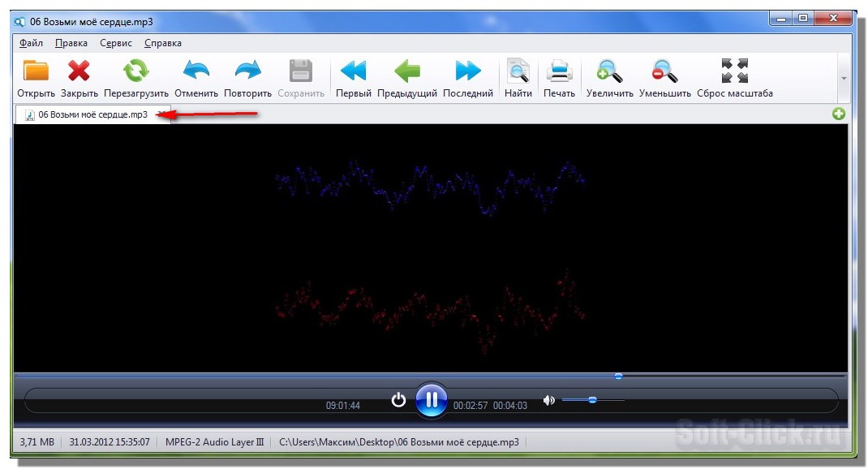Reload the file using Перезагрузить icon
The width and height of the screenshot is (868, 469).
click(135, 72)
